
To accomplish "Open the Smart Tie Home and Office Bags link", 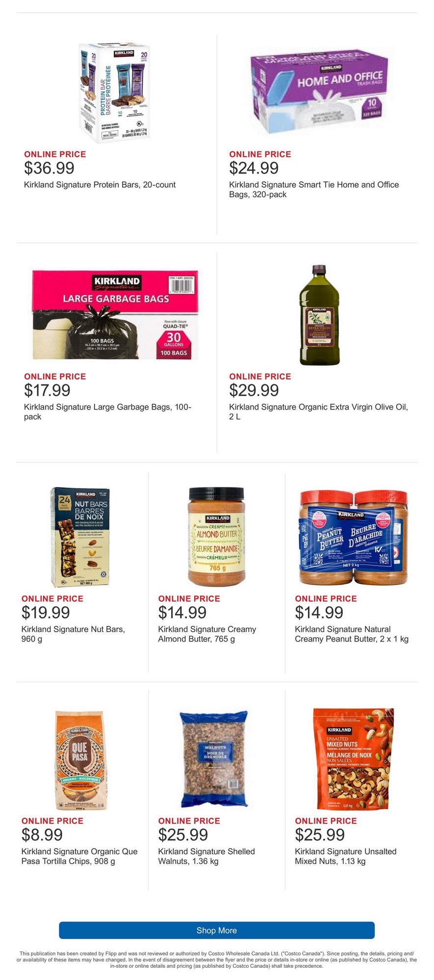I will (314, 190).
